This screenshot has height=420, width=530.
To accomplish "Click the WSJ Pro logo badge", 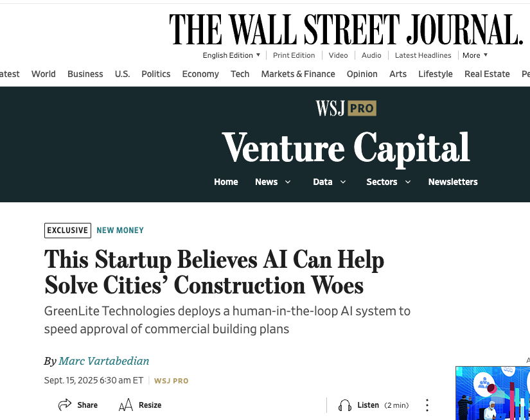I will pyautogui.click(x=346, y=108).
